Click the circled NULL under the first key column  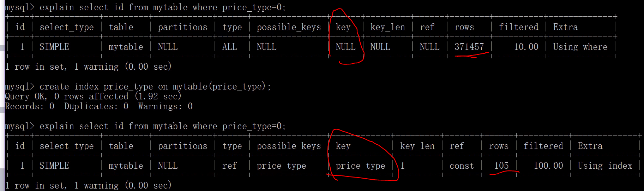point(345,47)
